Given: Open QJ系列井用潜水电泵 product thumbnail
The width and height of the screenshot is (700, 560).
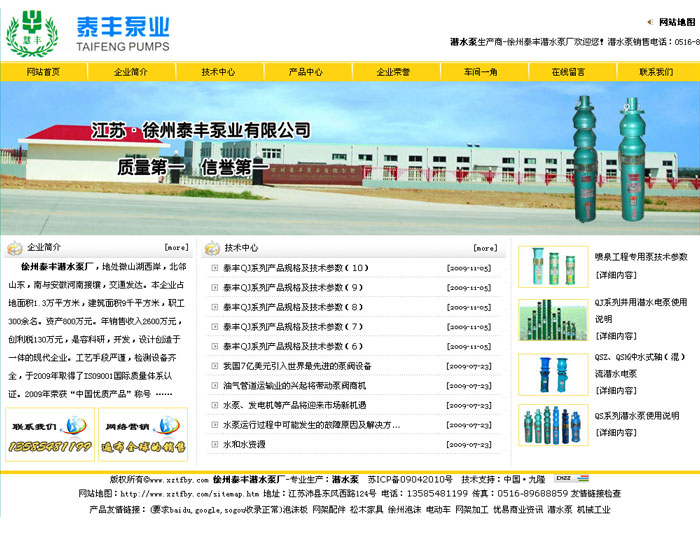Looking at the screenshot, I should tap(553, 320).
